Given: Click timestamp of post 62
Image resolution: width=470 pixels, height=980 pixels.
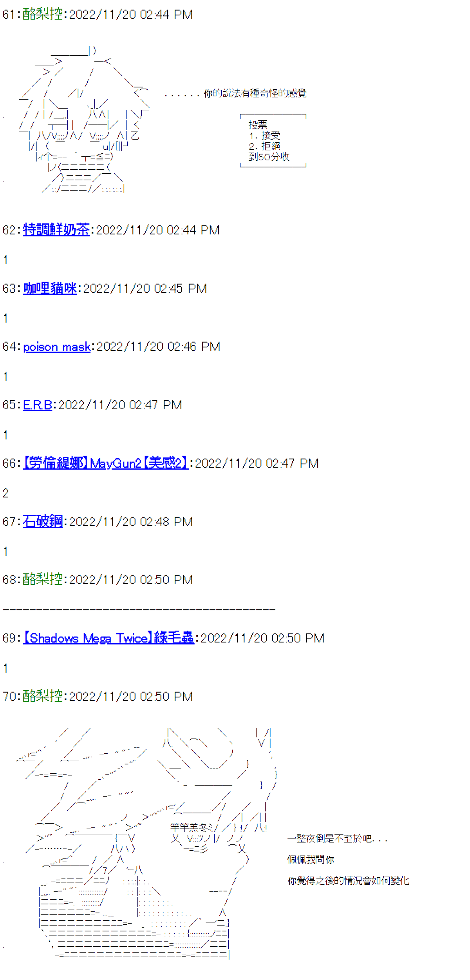Looking at the screenshot, I should [158, 230].
